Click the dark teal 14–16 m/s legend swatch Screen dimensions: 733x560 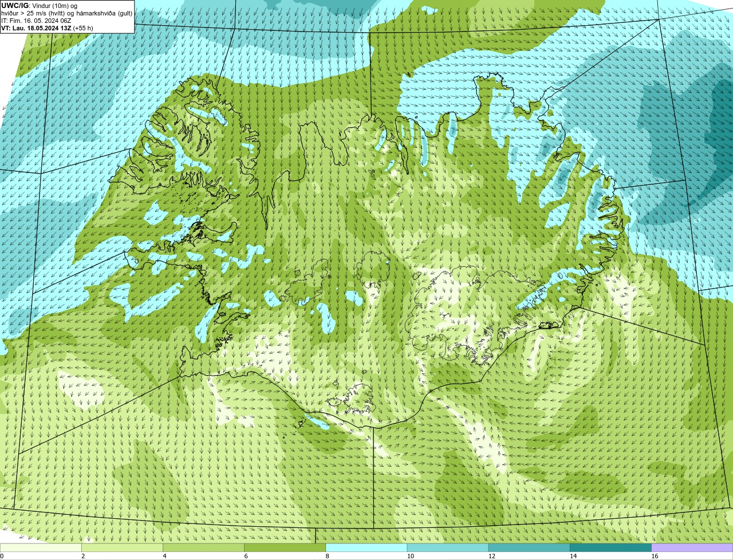coord(610,547)
